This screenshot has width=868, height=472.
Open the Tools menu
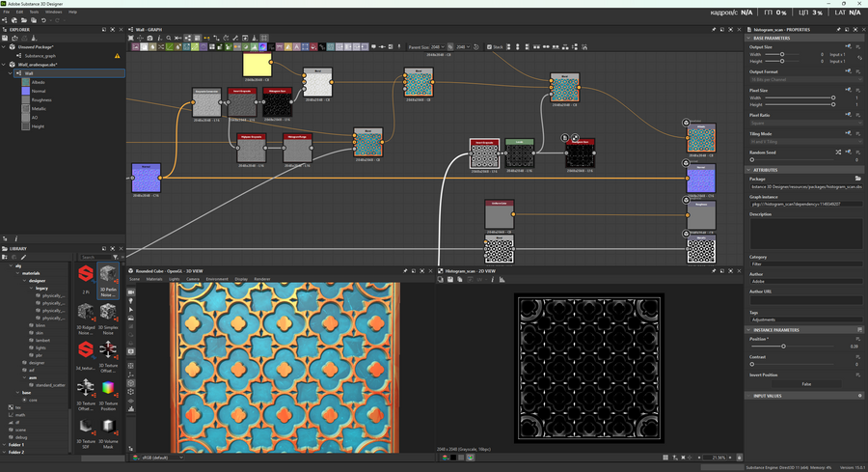pyautogui.click(x=34, y=12)
